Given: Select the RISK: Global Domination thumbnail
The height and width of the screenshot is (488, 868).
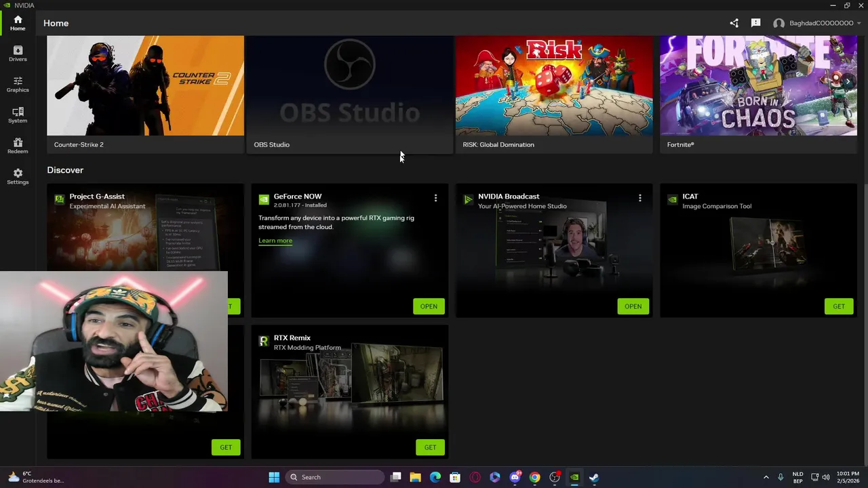Looking at the screenshot, I should pyautogui.click(x=554, y=86).
